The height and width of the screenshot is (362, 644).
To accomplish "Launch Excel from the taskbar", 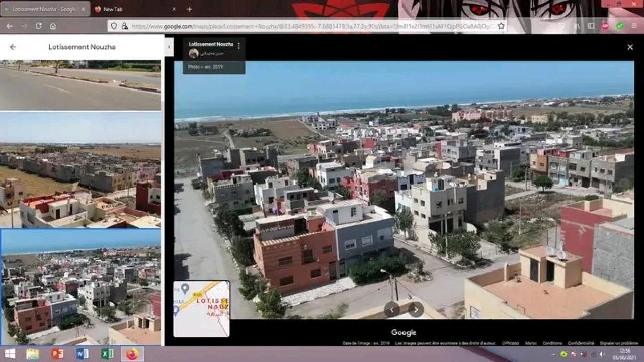I will [x=107, y=354].
